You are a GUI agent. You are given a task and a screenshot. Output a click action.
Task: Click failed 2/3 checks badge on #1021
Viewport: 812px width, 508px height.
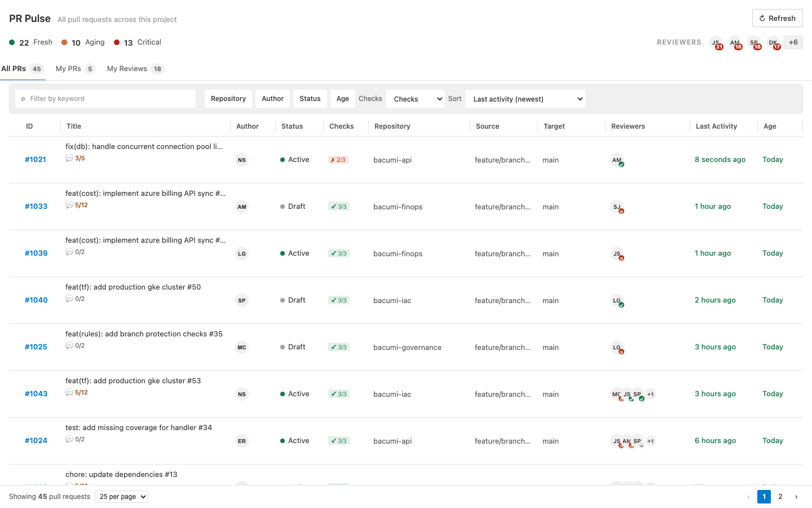(338, 160)
